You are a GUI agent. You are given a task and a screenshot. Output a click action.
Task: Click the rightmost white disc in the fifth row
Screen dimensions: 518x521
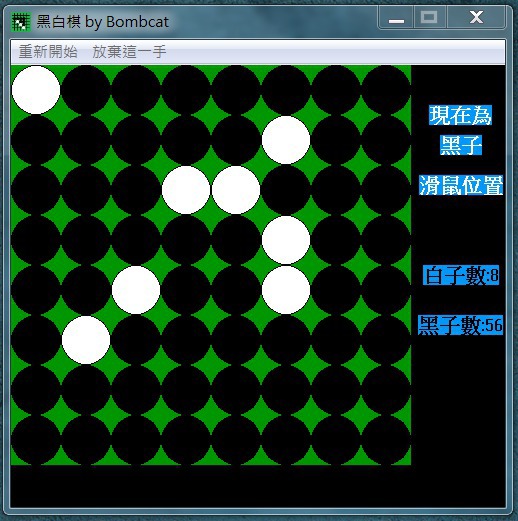point(286,290)
